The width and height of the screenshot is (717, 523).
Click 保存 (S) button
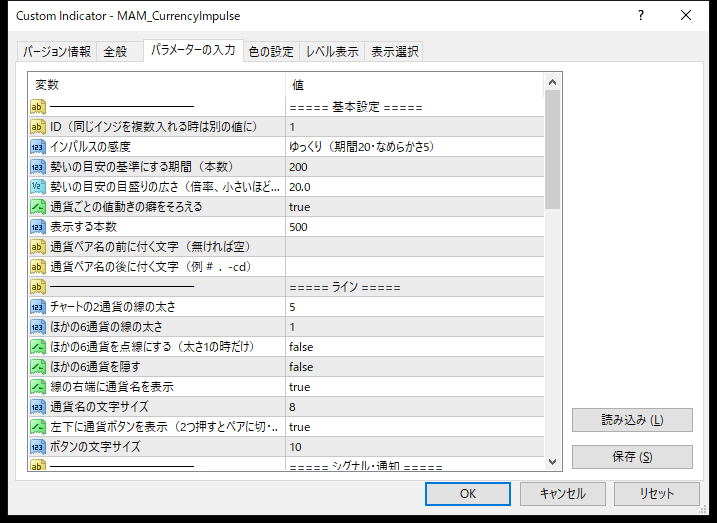[632, 457]
